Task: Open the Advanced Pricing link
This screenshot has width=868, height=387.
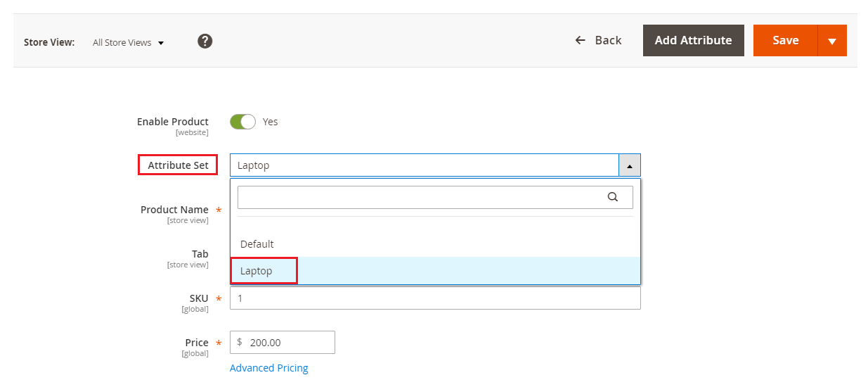Action: click(269, 368)
